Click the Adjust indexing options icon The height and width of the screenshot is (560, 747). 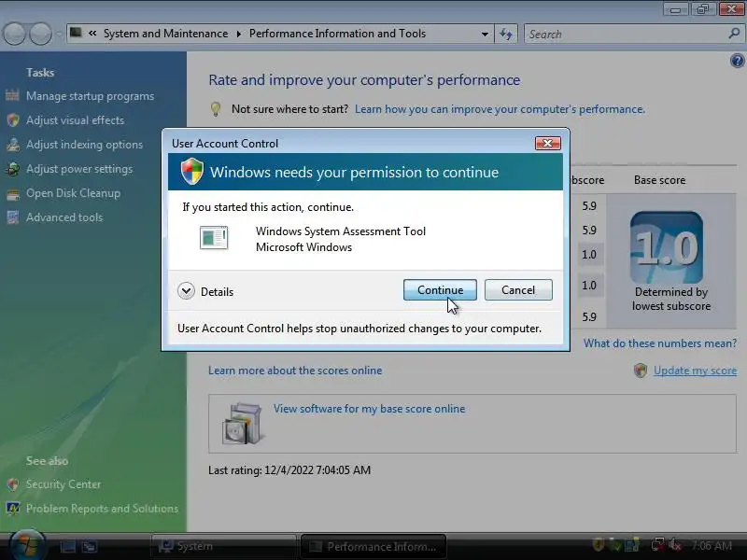[13, 145]
